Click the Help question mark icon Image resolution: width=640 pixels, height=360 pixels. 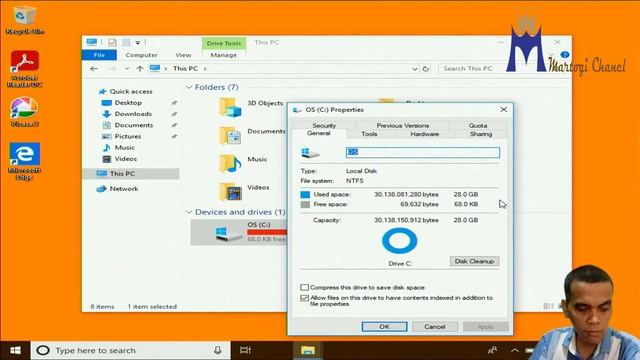564,55
